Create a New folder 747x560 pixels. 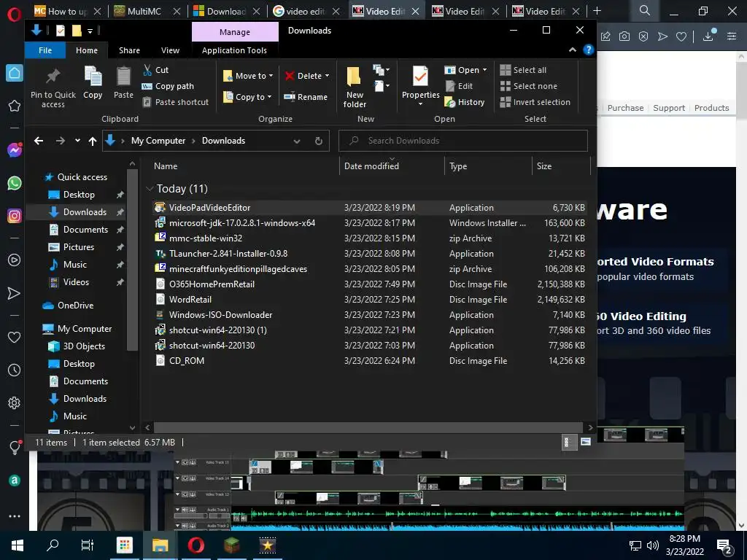click(355, 87)
